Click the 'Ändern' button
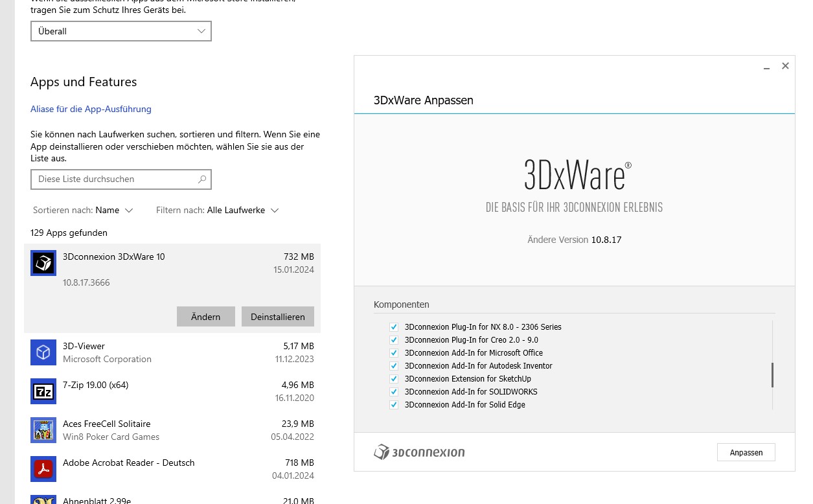 click(205, 317)
